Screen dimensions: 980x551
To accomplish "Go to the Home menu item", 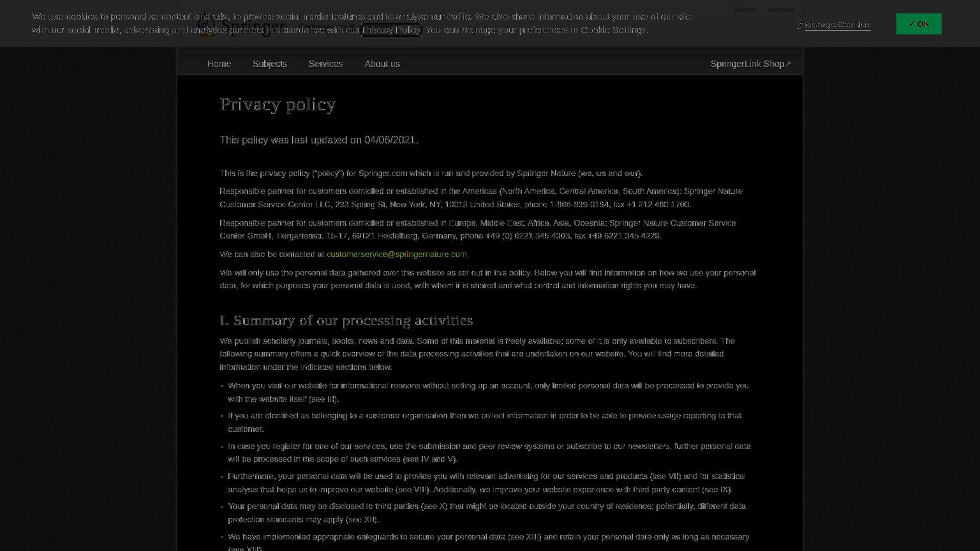I will (x=219, y=64).
